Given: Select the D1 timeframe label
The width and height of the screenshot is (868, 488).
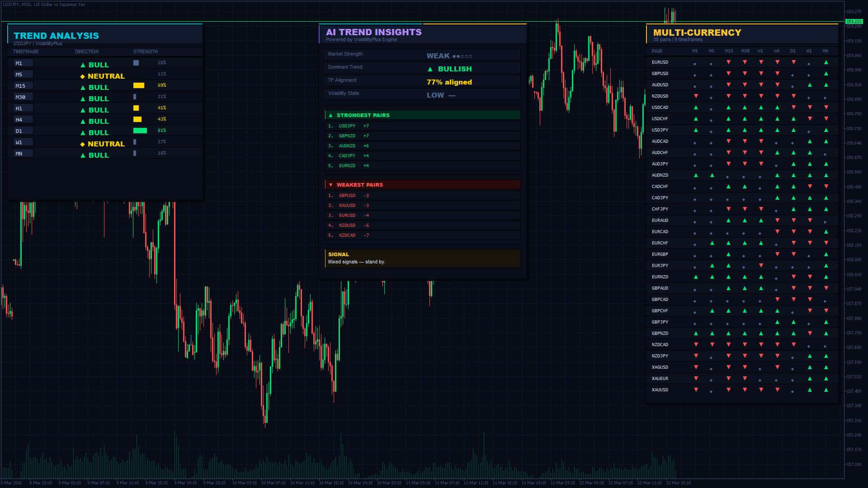Looking at the screenshot, I should 19,131.
